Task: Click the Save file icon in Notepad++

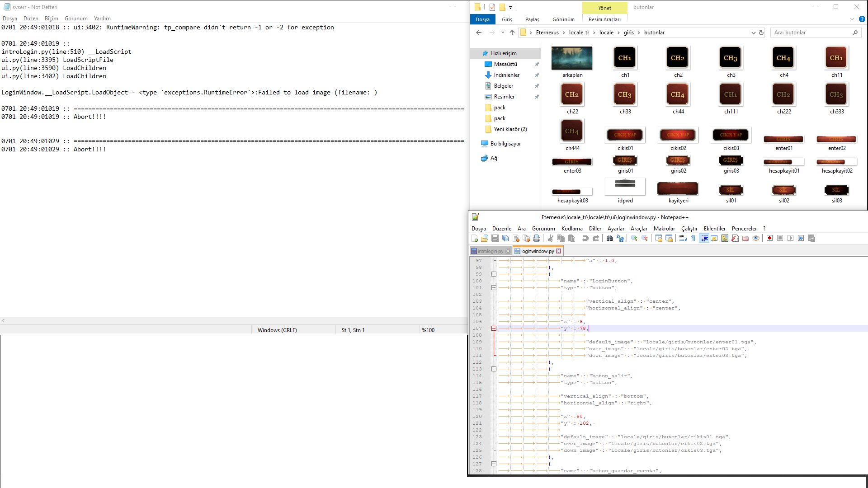Action: coord(495,238)
